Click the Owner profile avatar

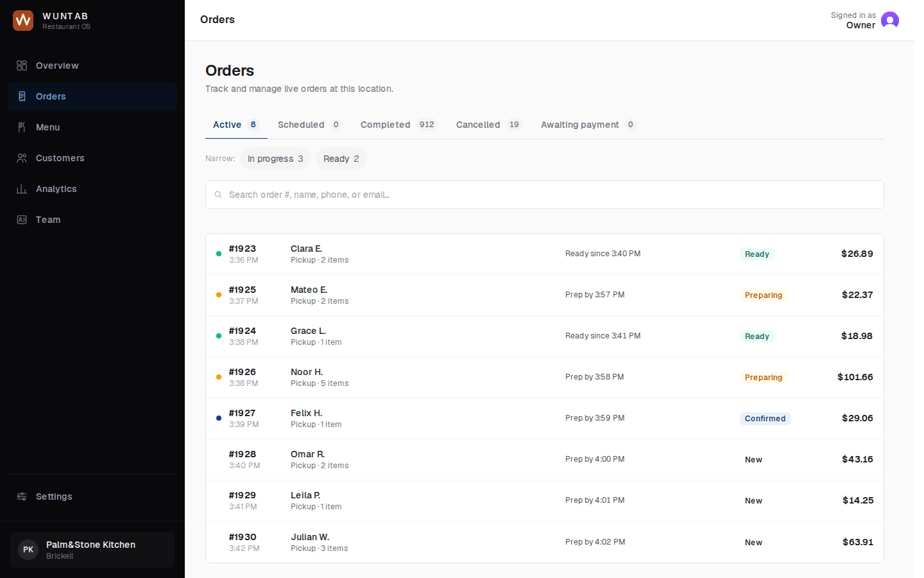click(890, 21)
